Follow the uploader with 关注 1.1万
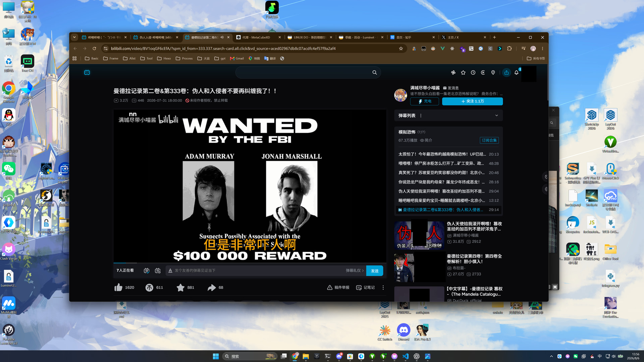This screenshot has width=644, height=362. (x=472, y=101)
